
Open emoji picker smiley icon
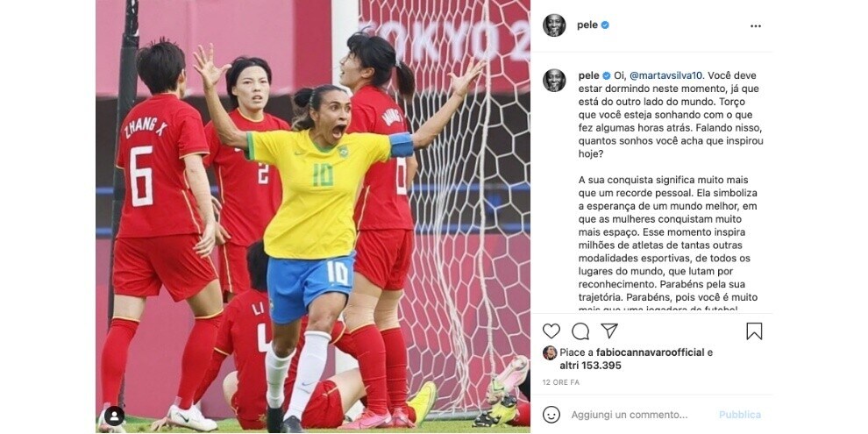551,415
